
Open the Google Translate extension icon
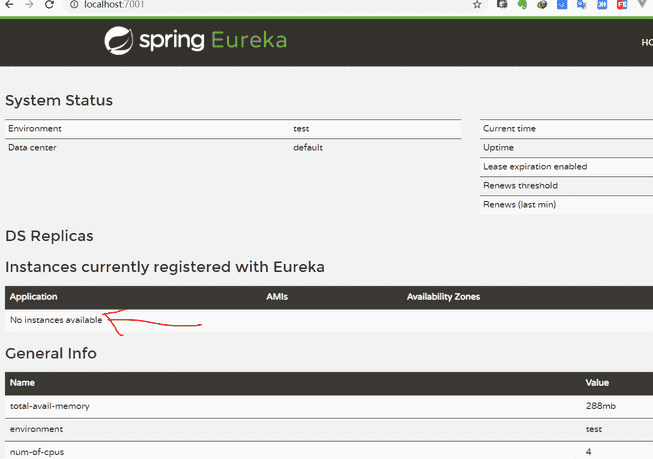pyautogui.click(x=581, y=5)
